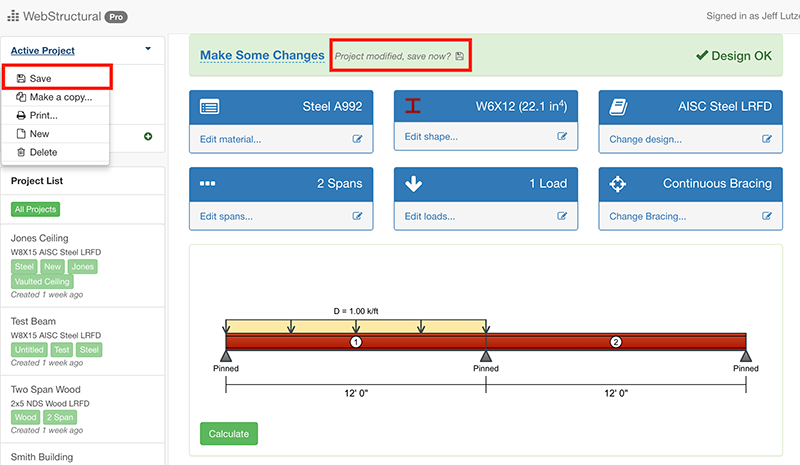The width and height of the screenshot is (800, 465).
Task: Click the Test tag under Test Beam
Action: [x=62, y=350]
